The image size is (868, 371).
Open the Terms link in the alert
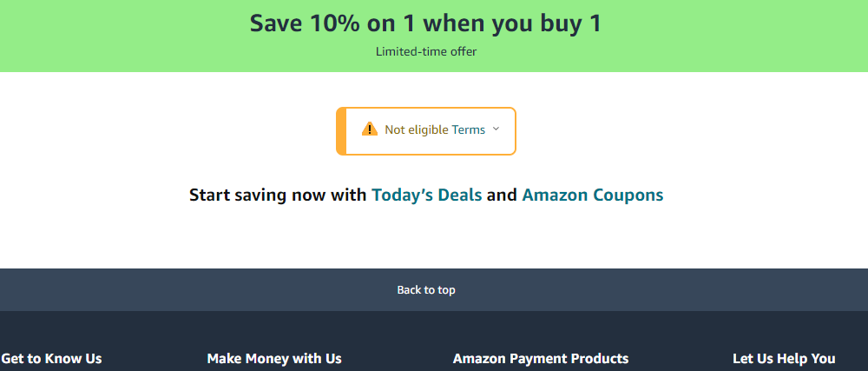point(469,129)
